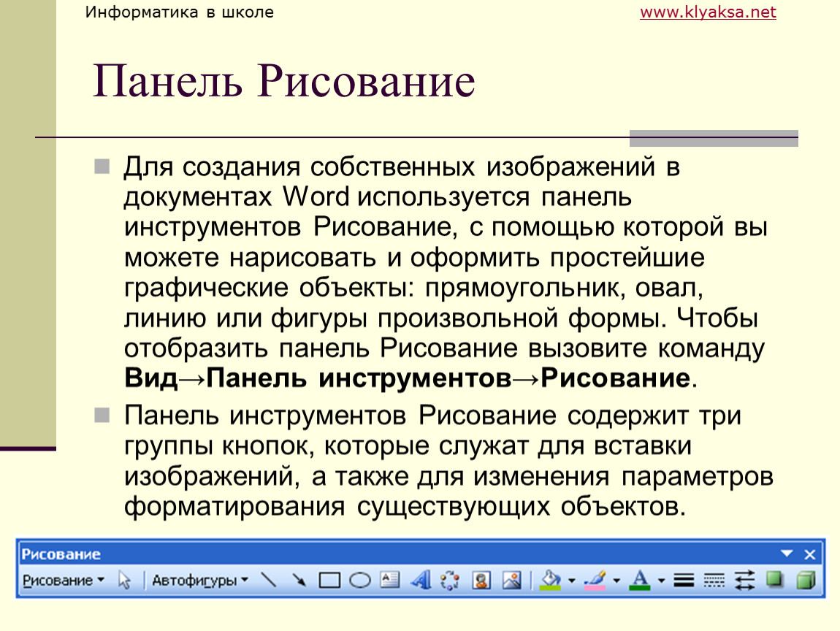Insert Clip Art picture
Viewport: 840px width, 631px height.
tap(481, 580)
